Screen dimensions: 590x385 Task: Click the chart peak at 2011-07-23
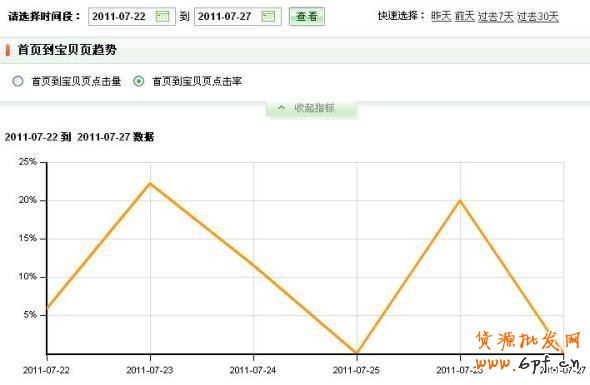[150, 184]
